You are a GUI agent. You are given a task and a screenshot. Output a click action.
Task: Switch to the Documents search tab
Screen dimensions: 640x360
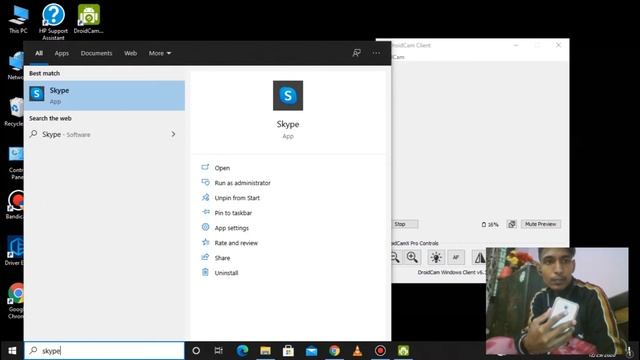point(96,53)
